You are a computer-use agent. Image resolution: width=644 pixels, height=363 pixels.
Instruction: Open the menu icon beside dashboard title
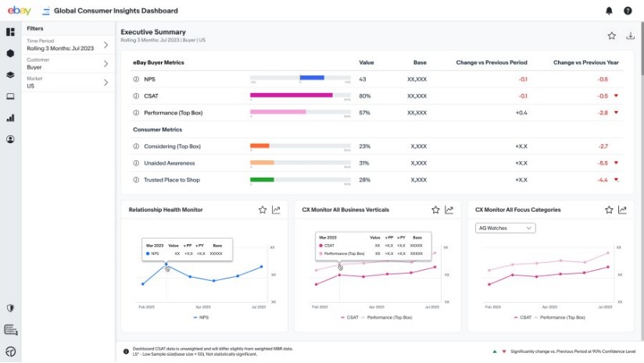(46, 11)
